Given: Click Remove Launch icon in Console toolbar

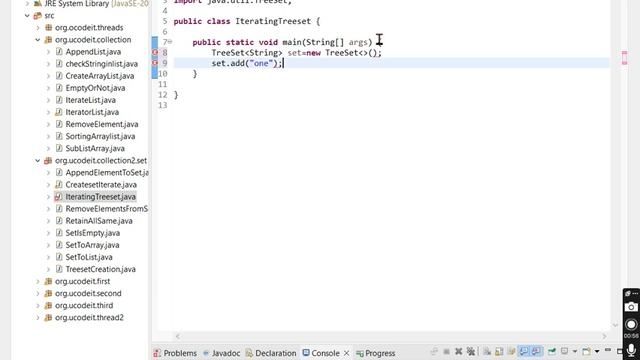Looking at the screenshot, I should click(458, 351).
